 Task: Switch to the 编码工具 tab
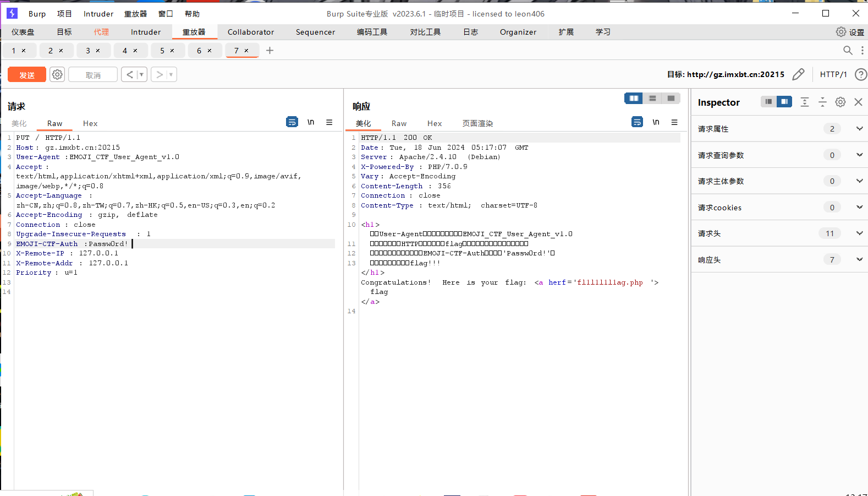click(372, 32)
